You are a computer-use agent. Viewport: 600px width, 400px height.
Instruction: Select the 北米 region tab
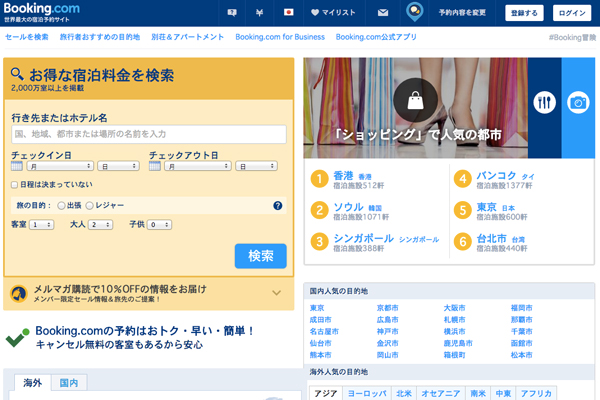point(404,393)
